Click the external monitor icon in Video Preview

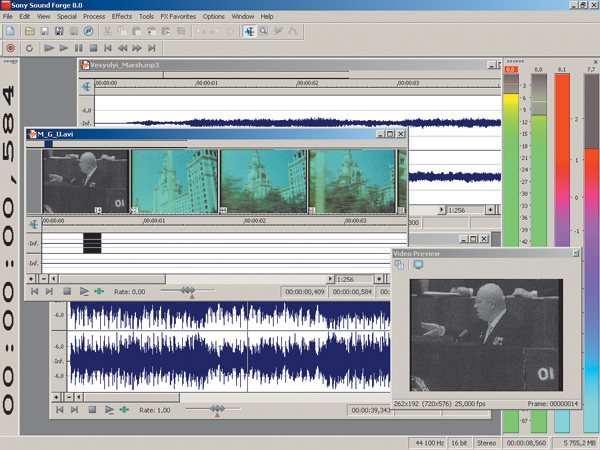click(x=418, y=265)
